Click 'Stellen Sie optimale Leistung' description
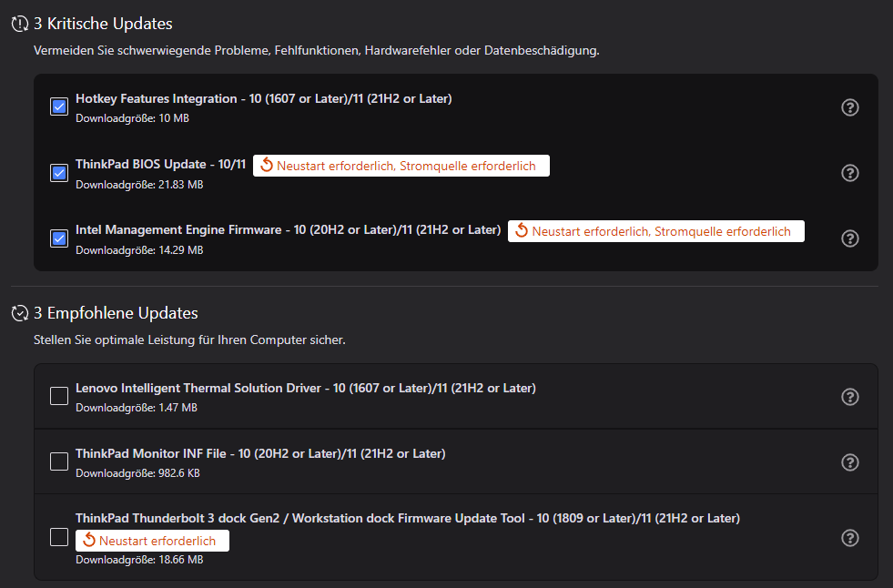The height and width of the screenshot is (588, 893). click(189, 340)
